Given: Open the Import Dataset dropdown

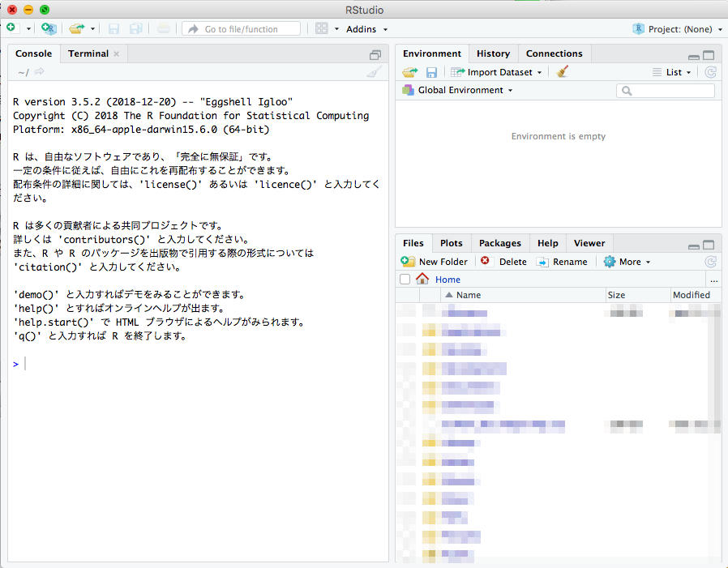Looking at the screenshot, I should pyautogui.click(x=497, y=72).
